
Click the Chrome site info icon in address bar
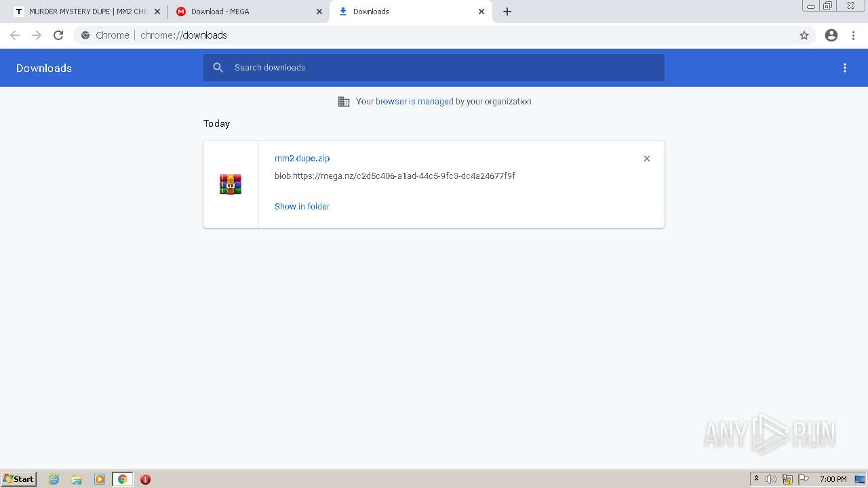tap(85, 35)
